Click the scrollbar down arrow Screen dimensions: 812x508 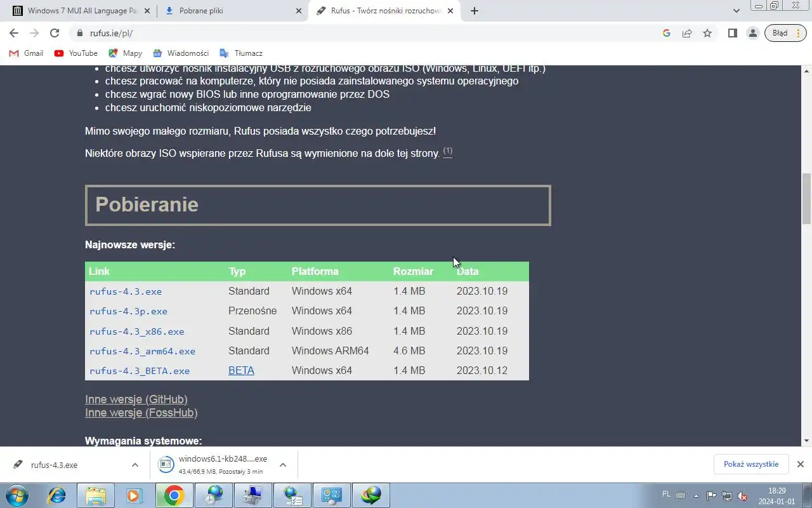(x=806, y=441)
